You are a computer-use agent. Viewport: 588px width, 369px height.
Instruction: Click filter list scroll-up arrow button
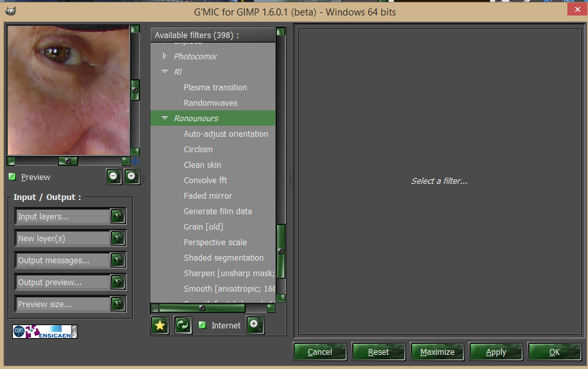coord(281,32)
